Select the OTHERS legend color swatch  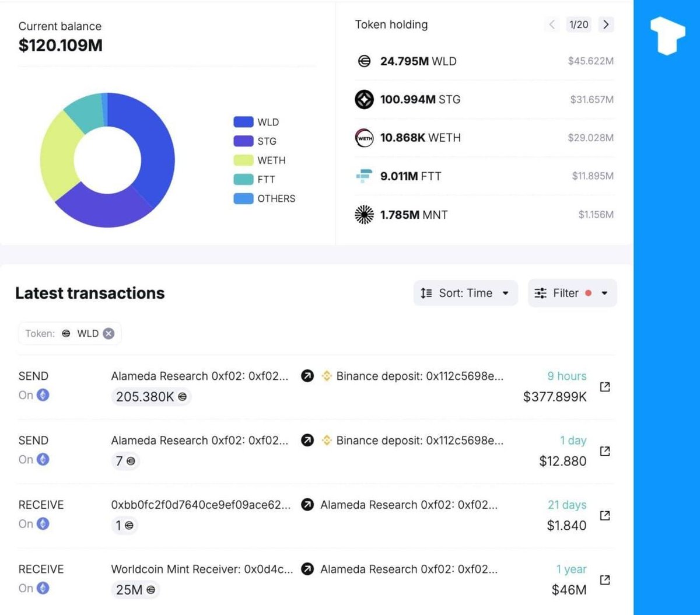click(243, 198)
